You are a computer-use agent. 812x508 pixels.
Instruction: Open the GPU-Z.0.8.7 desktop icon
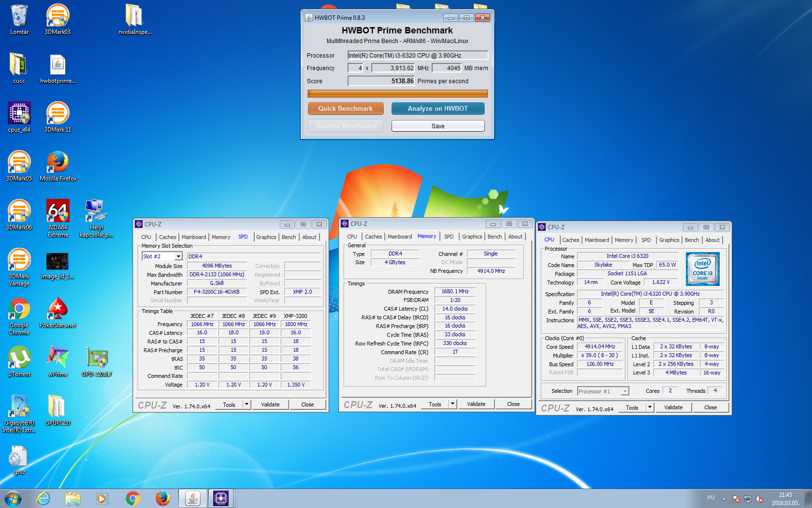(x=97, y=361)
